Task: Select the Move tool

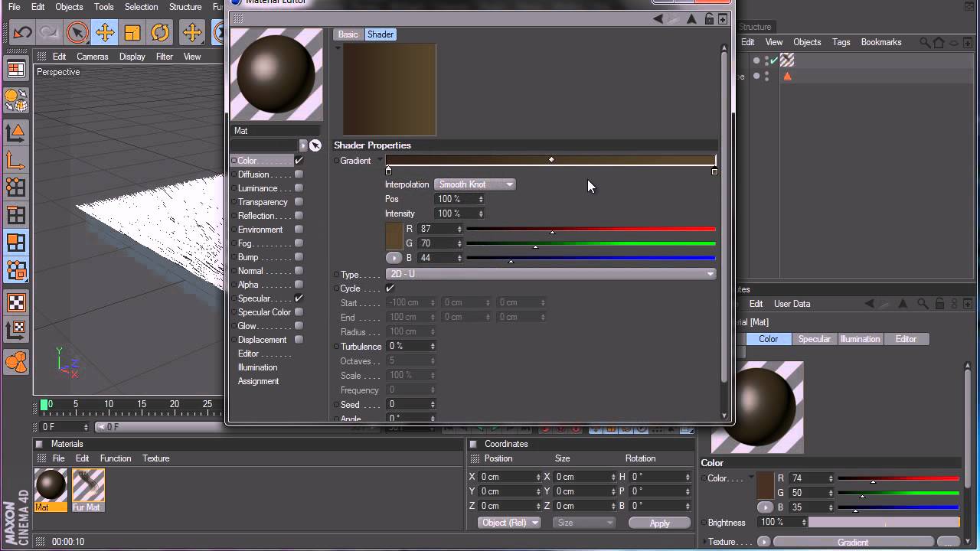Action: click(105, 32)
